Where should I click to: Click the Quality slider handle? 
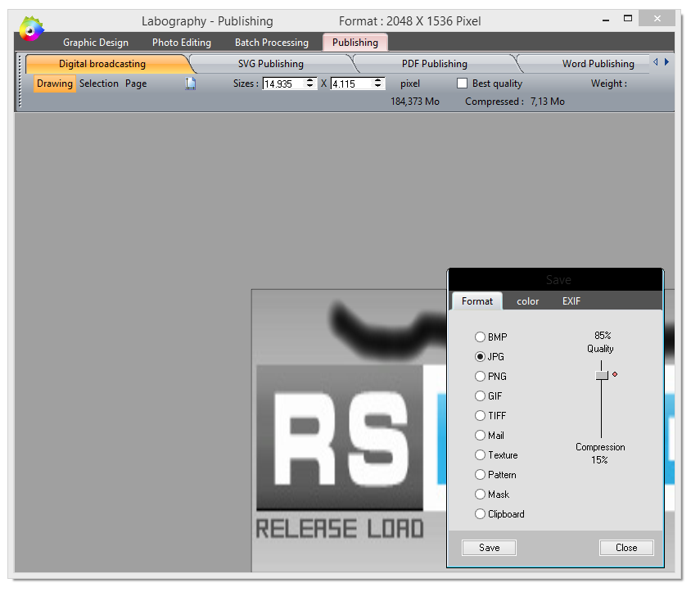[602, 375]
